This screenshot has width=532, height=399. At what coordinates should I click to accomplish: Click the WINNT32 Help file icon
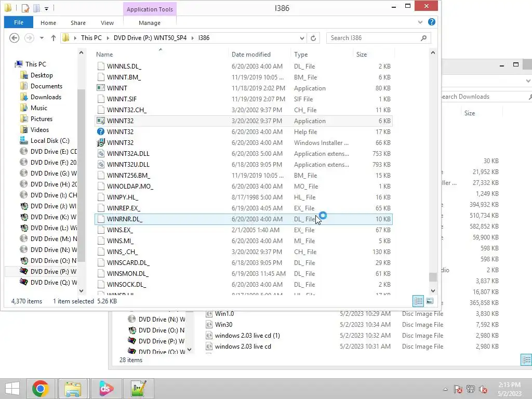pyautogui.click(x=101, y=131)
